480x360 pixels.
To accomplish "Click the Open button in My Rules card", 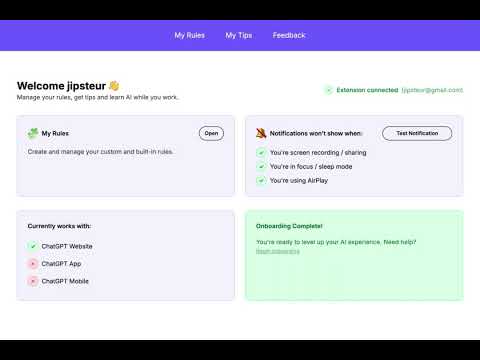I will pyautogui.click(x=211, y=133).
